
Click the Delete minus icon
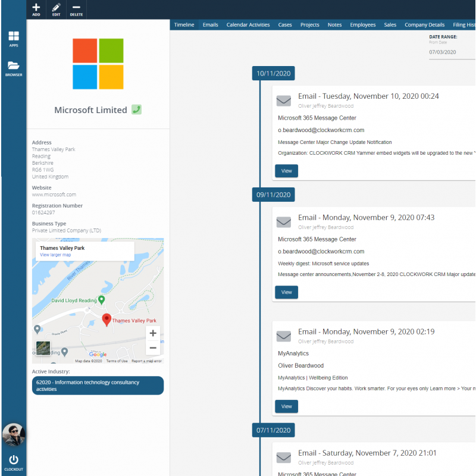76,7
